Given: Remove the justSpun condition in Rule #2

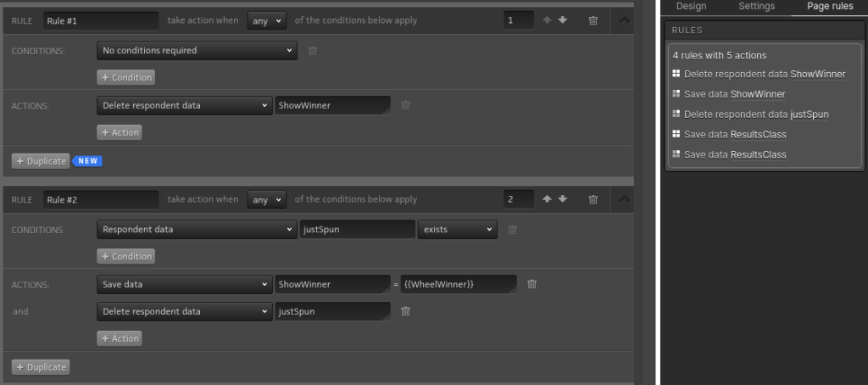Looking at the screenshot, I should click(x=512, y=230).
